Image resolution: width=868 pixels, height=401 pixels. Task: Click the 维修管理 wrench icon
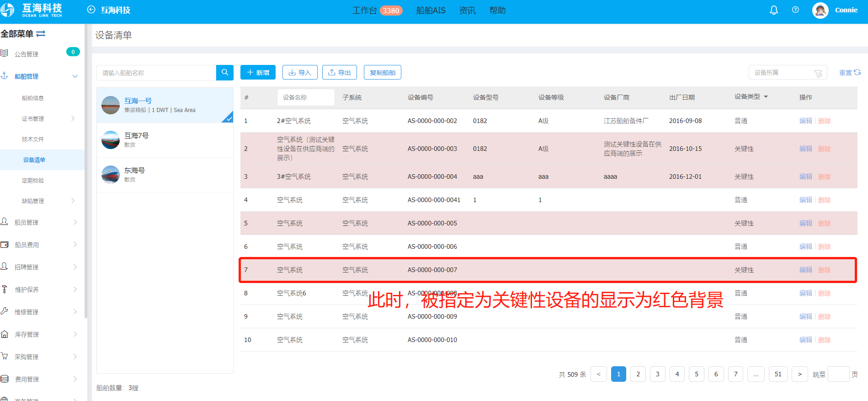pos(5,311)
